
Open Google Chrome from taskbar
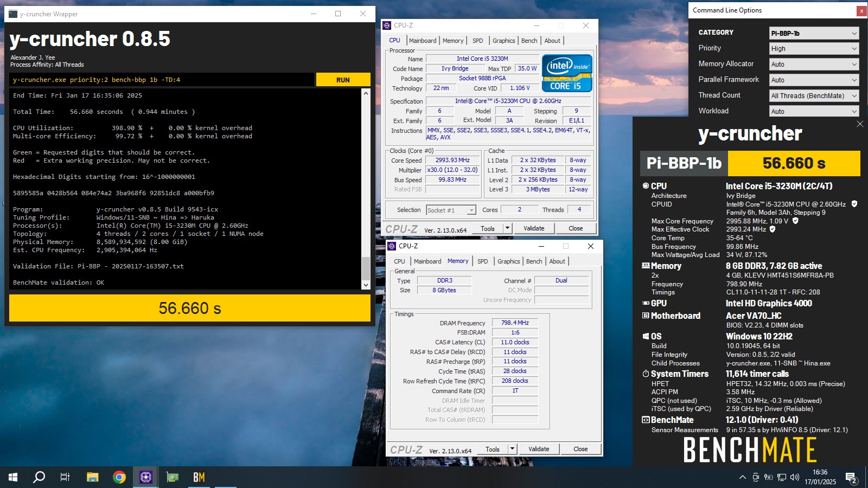(x=119, y=477)
